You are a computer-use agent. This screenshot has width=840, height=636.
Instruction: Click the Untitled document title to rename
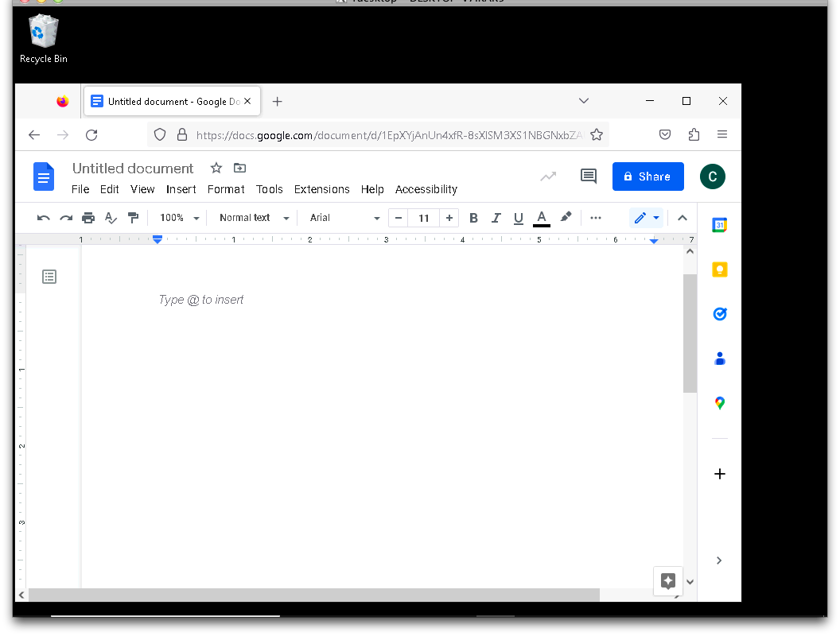133,169
